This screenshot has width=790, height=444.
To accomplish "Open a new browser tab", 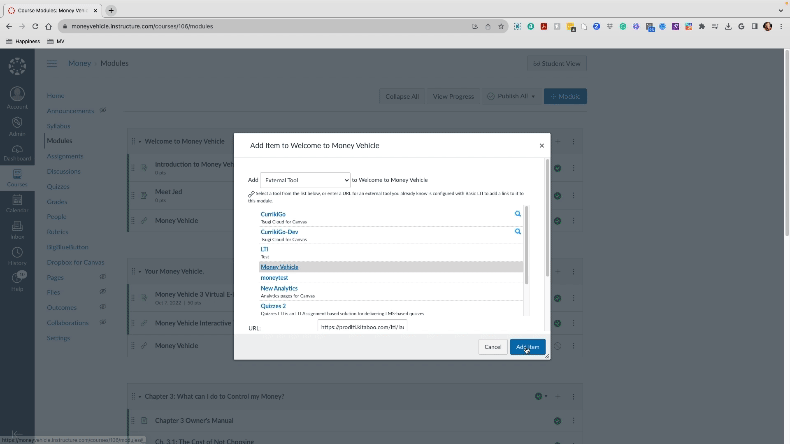I will [111, 10].
